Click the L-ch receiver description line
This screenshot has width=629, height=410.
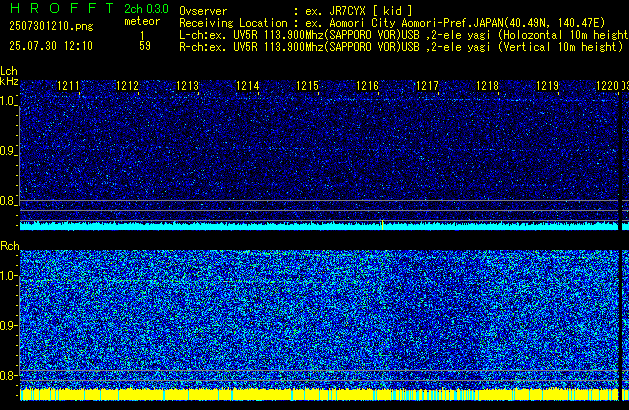404,35
